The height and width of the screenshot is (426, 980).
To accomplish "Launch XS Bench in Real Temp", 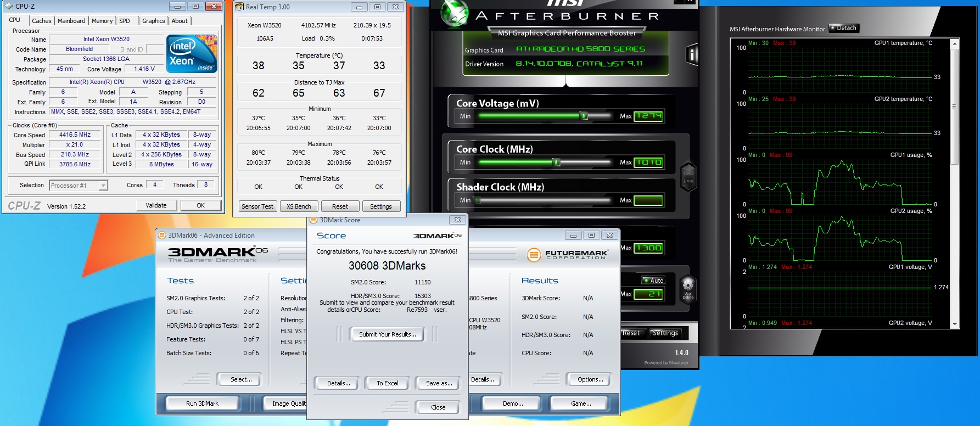I will tap(299, 206).
